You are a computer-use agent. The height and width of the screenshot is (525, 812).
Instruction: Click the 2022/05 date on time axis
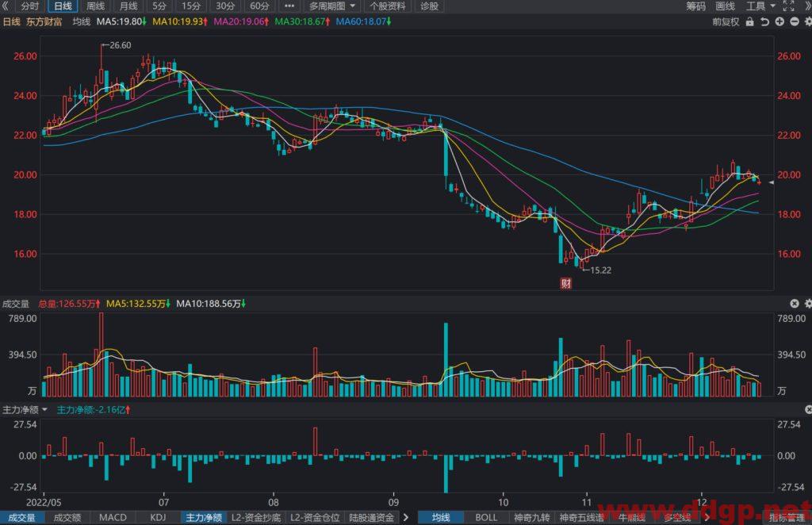(x=44, y=502)
